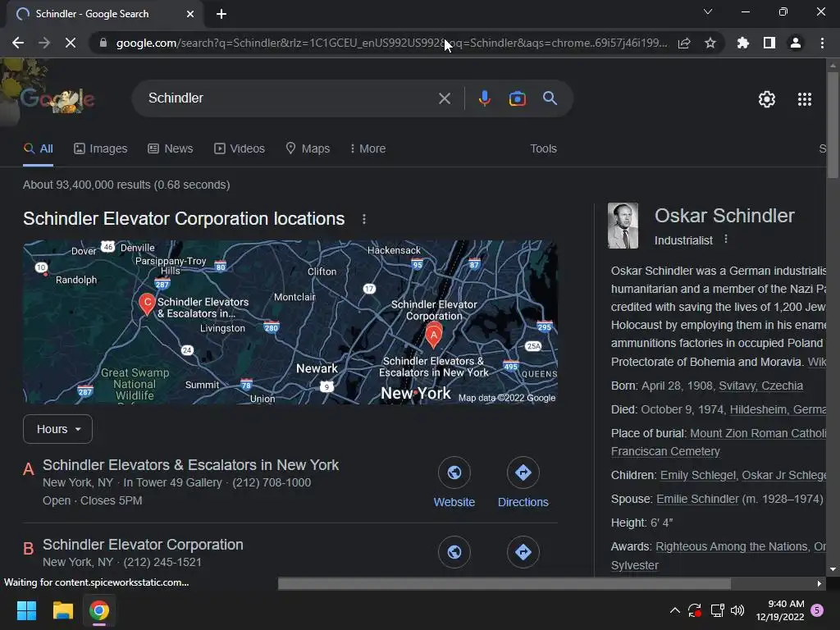The height and width of the screenshot is (630, 840).
Task: Click the vertical scrollbar down arrow
Action: [x=833, y=569]
